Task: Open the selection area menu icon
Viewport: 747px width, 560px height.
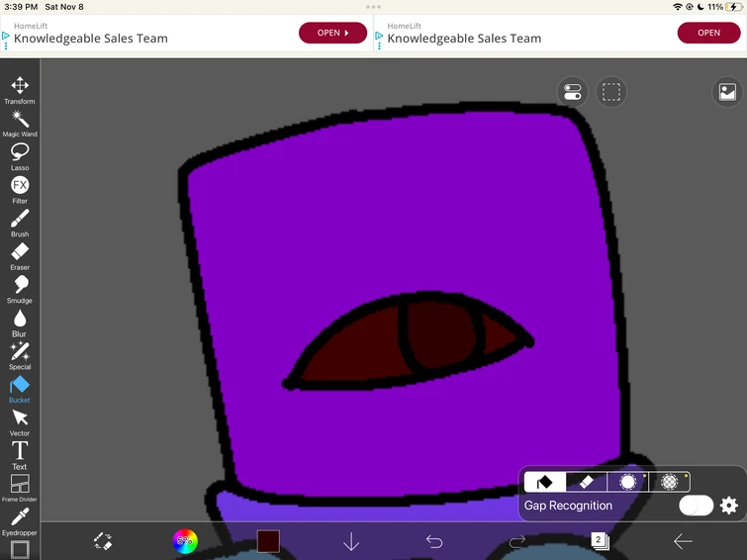Action: pos(611,92)
